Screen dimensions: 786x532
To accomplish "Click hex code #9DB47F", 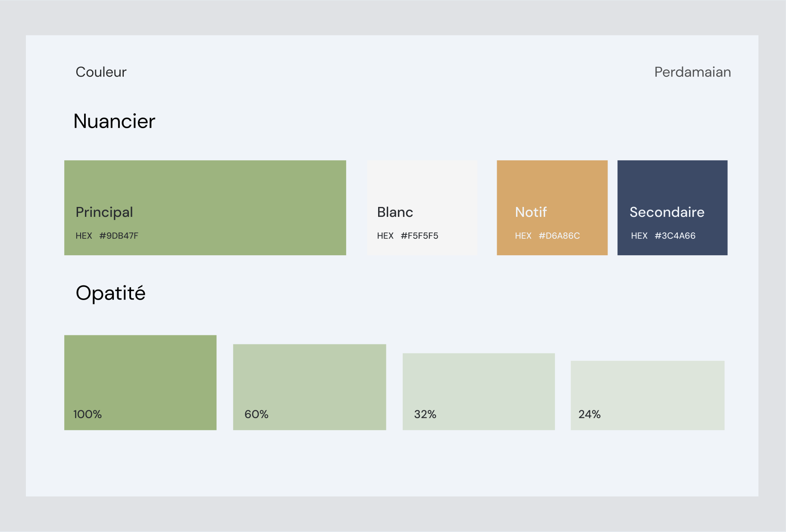I will click(119, 236).
